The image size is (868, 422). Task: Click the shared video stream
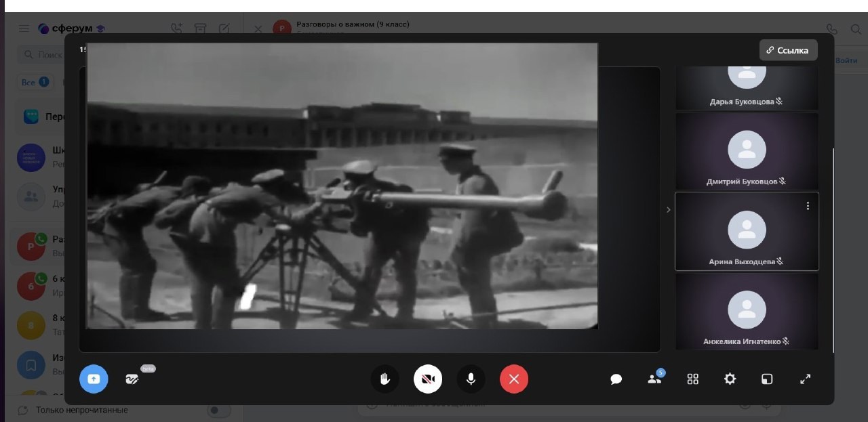pyautogui.click(x=342, y=186)
